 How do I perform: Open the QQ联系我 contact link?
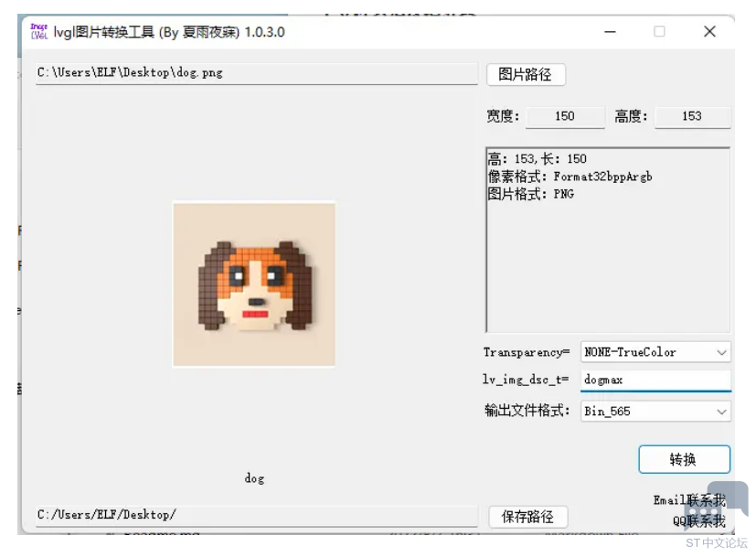[698, 521]
